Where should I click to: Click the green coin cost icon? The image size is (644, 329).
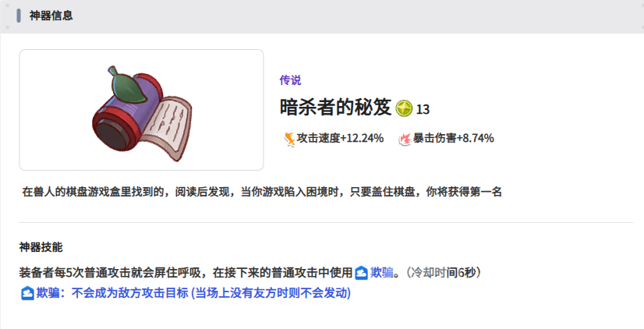point(404,109)
